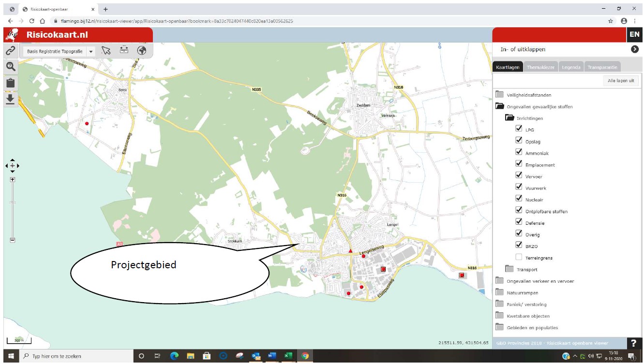Click the download icon in left toolbar
644x364 pixels.
[10, 99]
